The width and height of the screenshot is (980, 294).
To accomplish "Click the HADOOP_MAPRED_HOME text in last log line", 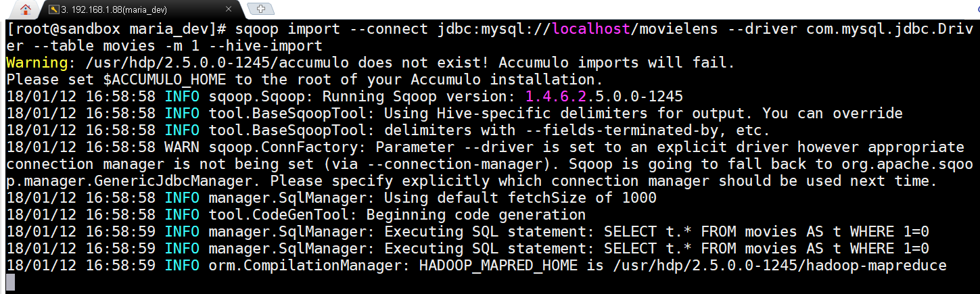I will (500, 266).
